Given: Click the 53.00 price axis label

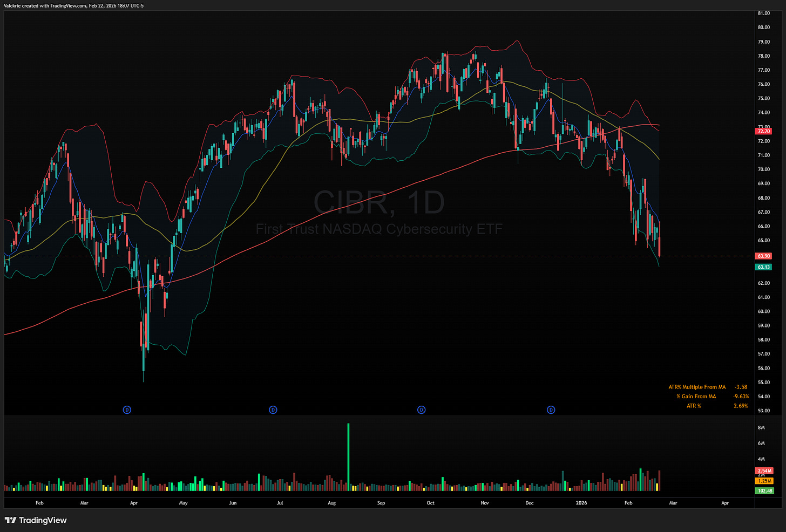Looking at the screenshot, I should pyautogui.click(x=764, y=411).
